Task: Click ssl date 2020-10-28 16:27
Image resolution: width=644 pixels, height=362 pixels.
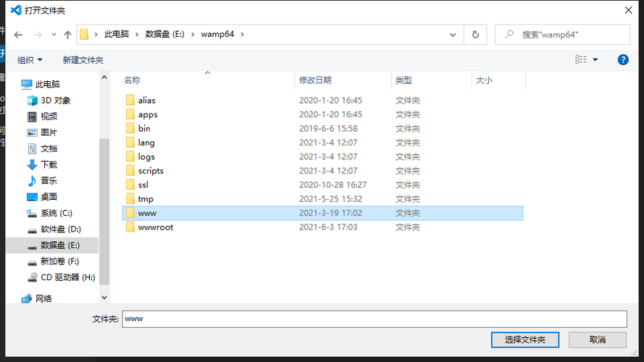Action: tap(333, 185)
